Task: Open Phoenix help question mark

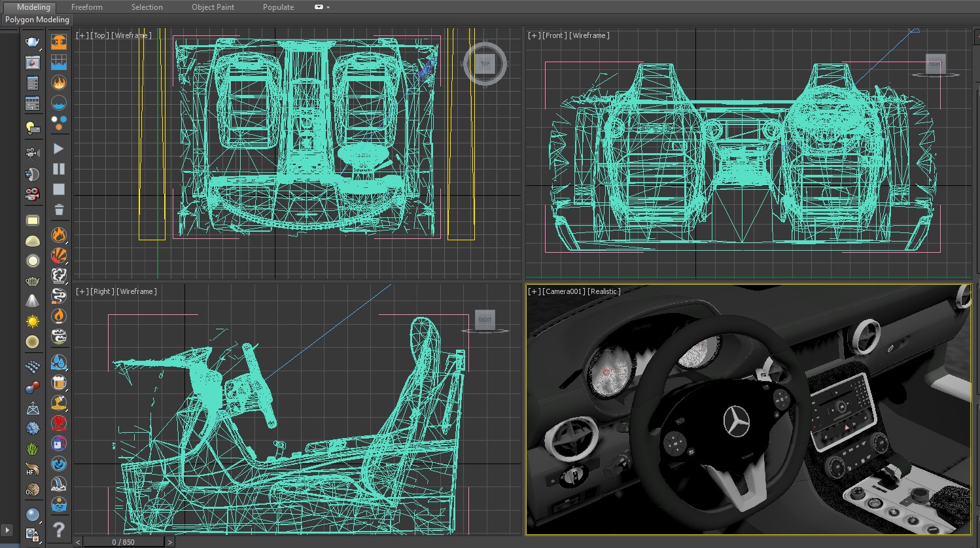Action: [59, 529]
